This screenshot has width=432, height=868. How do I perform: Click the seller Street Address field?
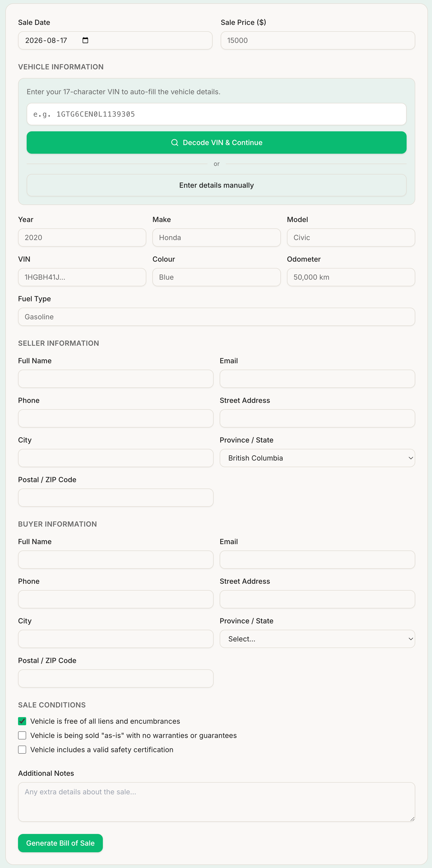[x=317, y=418]
